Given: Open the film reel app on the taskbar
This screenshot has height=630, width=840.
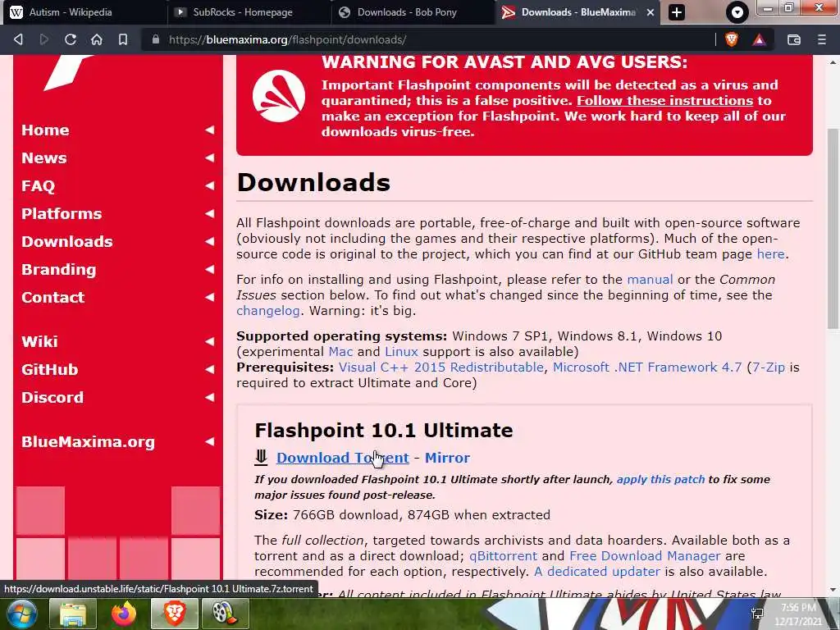Looking at the screenshot, I should (225, 614).
